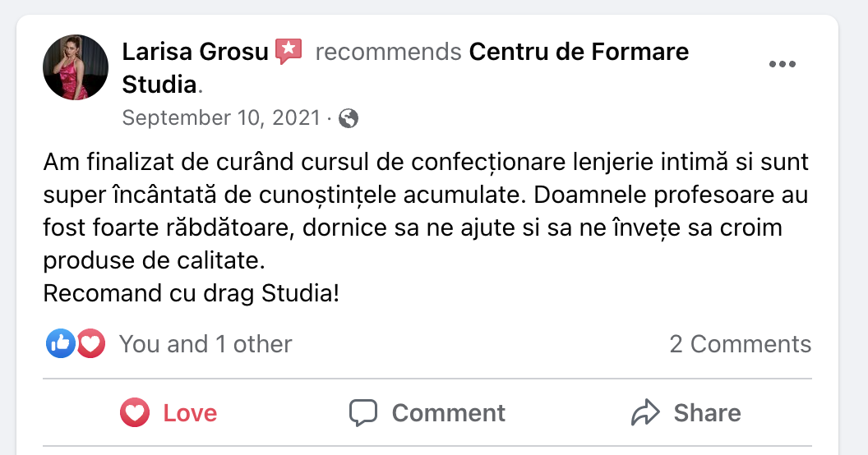Toggle the Love reaction heart icon
Viewport: 868px width, 455px height.
click(x=134, y=412)
